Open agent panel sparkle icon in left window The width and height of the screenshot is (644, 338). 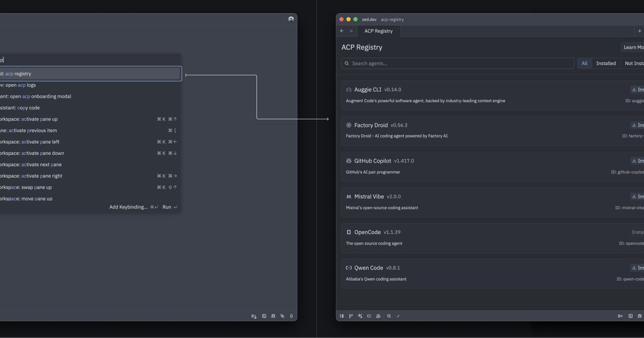point(282,316)
